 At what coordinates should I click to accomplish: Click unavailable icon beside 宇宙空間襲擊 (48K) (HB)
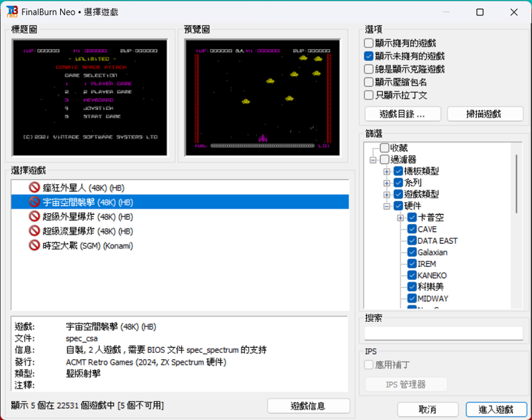(x=34, y=202)
